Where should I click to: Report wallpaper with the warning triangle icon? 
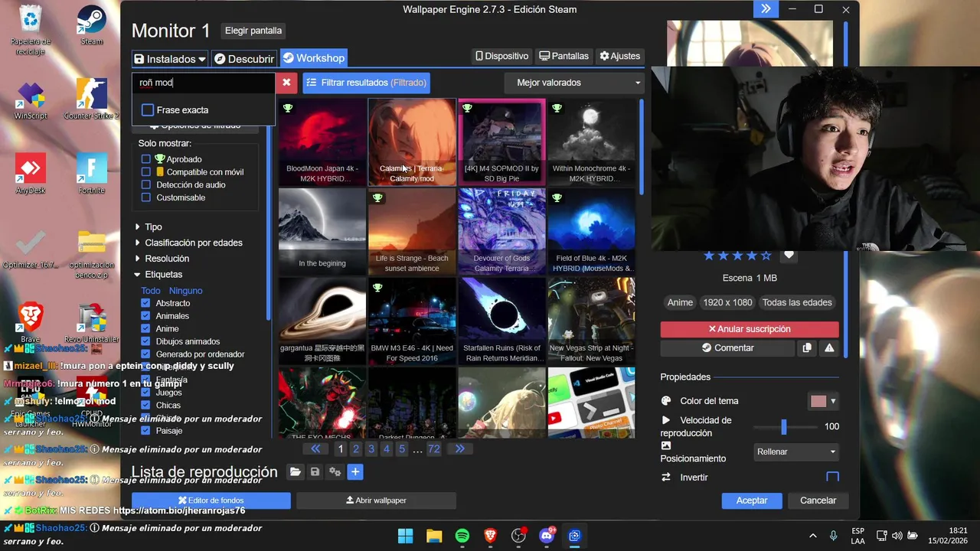point(829,348)
